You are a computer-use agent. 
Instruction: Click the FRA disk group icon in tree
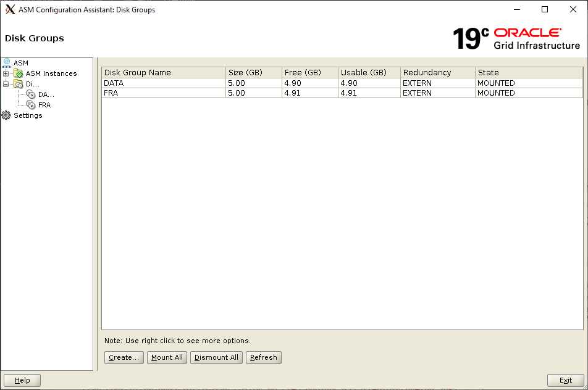tap(31, 105)
